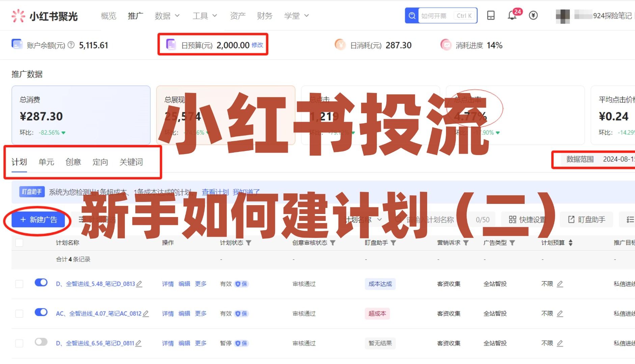The width and height of the screenshot is (635, 364).
Task: Turn off plan AC、全智进线_4.07_笔记AC_0812 switch
Action: [x=41, y=312]
